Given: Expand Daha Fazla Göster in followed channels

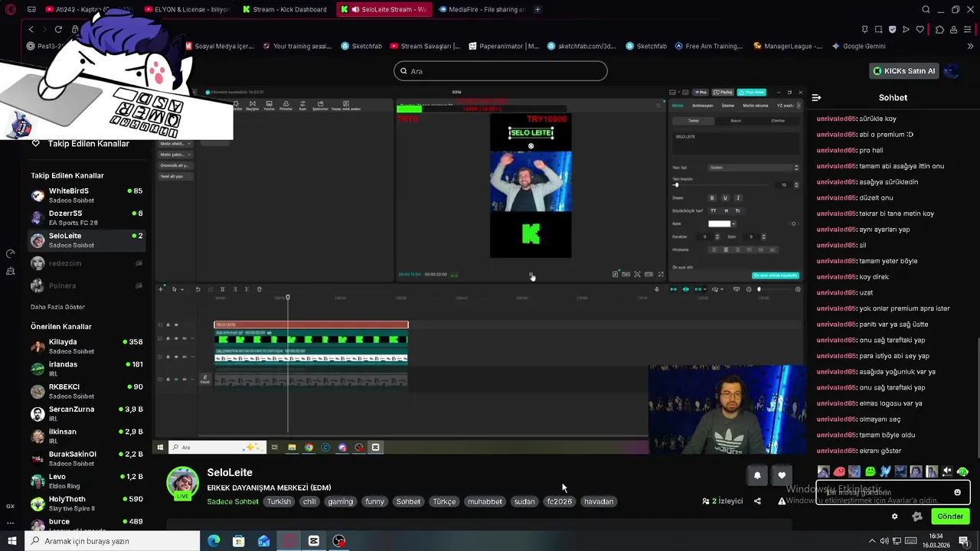Looking at the screenshot, I should [x=57, y=307].
